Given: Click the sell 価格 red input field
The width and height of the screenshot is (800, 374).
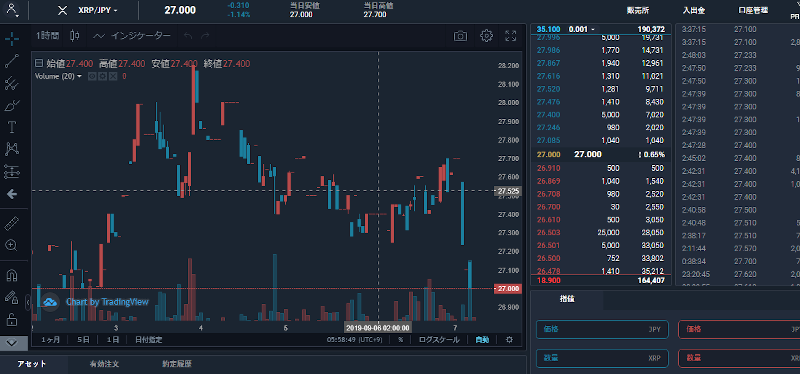Looking at the screenshot, I should tap(739, 330).
